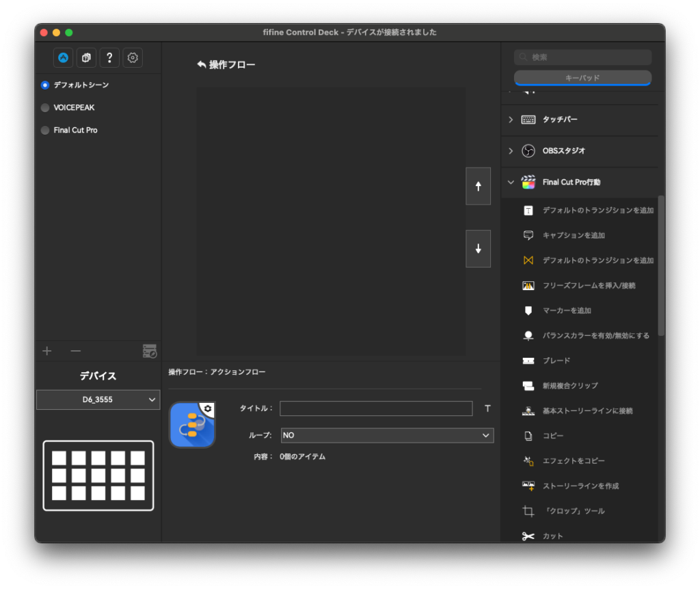Add a new scene with the plus button

(x=46, y=350)
